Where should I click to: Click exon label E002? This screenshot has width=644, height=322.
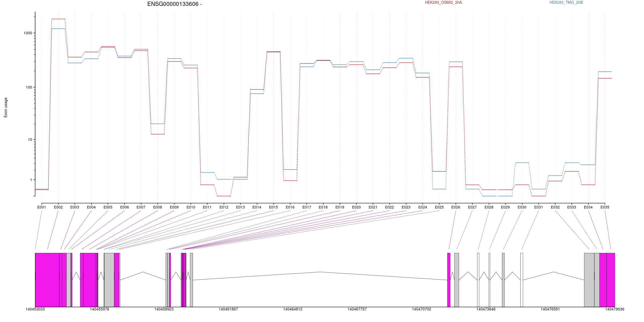[58, 207]
